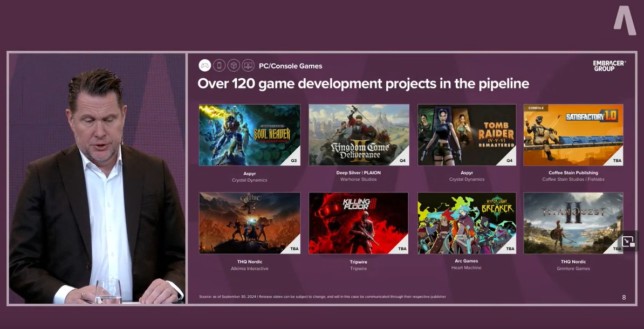Click the gamepad PC/Console icon
Screen dimensions: 644x329
(x=204, y=65)
